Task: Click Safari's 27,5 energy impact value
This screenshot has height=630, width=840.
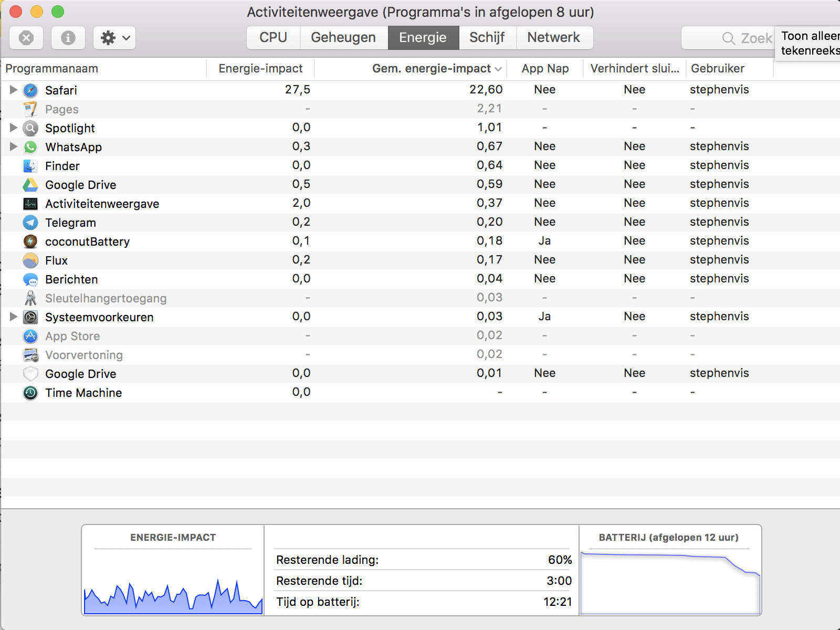Action: click(298, 90)
